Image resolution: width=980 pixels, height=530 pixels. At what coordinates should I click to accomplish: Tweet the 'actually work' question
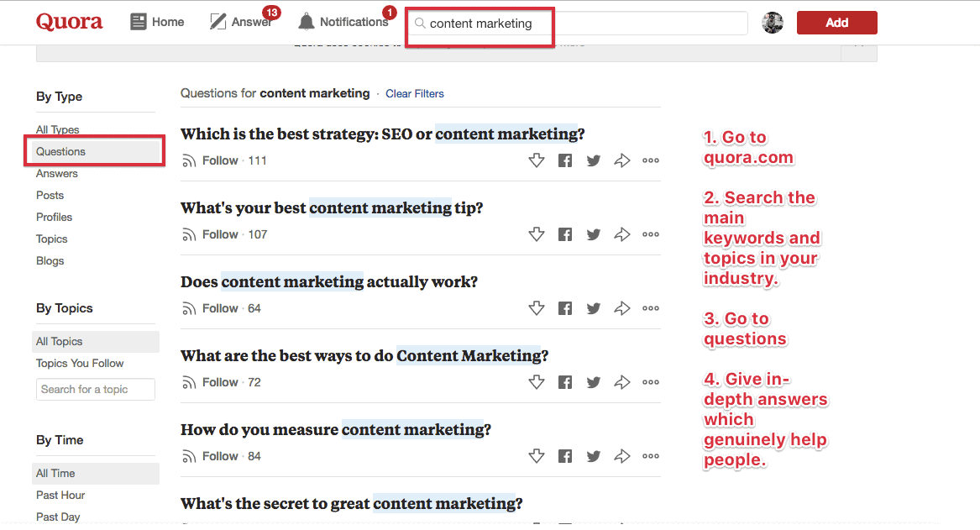[594, 308]
